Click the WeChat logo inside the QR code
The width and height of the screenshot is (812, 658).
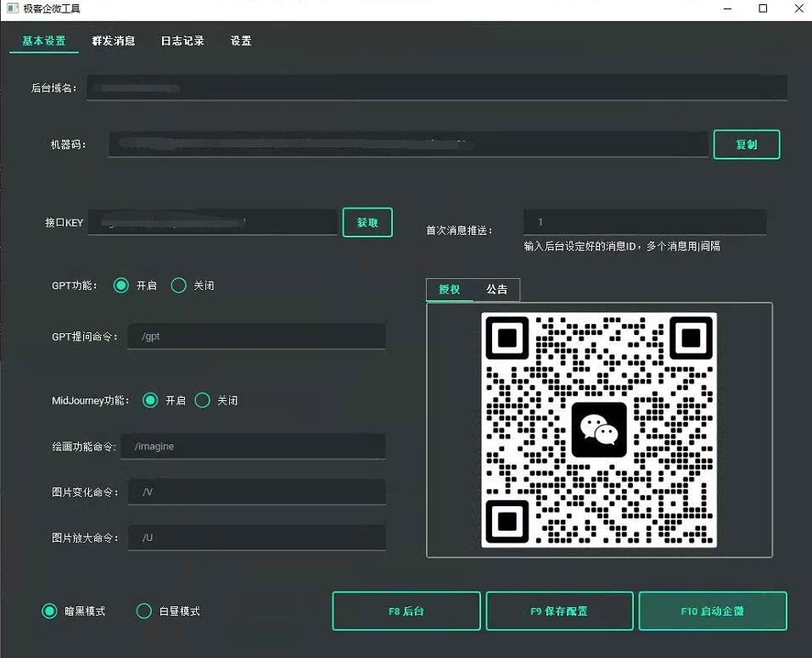click(599, 428)
